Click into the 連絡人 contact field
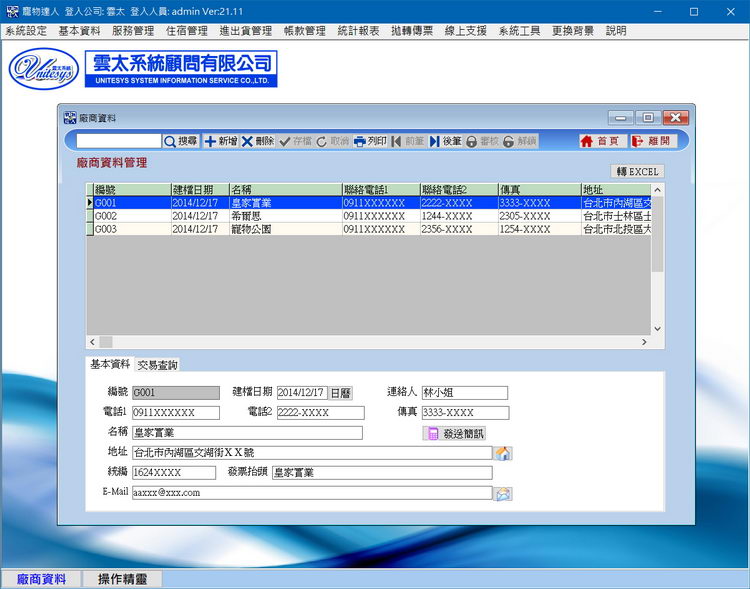750x589 pixels. (x=464, y=393)
